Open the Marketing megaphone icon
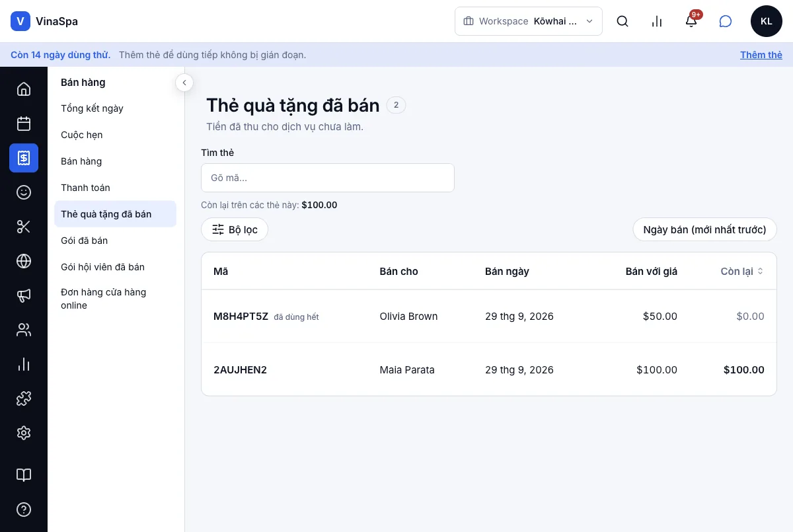This screenshot has height=532, width=793. click(24, 295)
